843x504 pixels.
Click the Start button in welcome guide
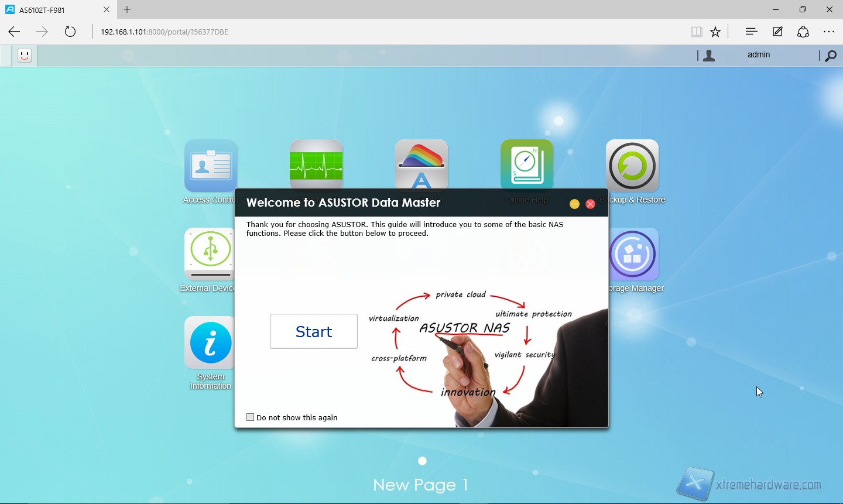(314, 331)
